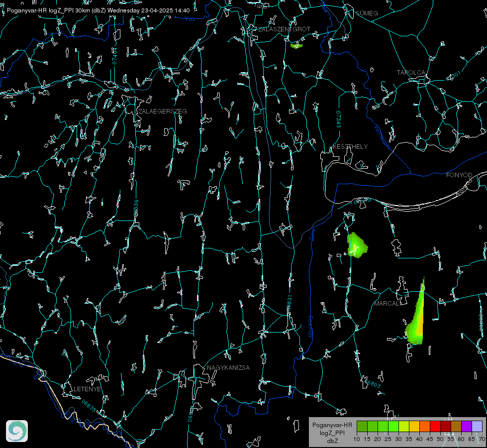Click the radar echo south of Keszthely
This screenshot has width=487, height=448.
[357, 245]
